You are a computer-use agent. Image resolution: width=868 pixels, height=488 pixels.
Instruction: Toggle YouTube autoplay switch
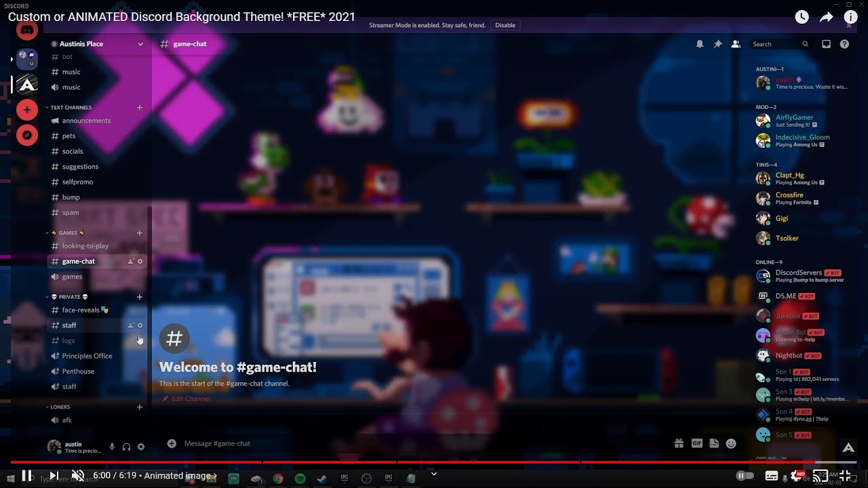click(x=745, y=476)
